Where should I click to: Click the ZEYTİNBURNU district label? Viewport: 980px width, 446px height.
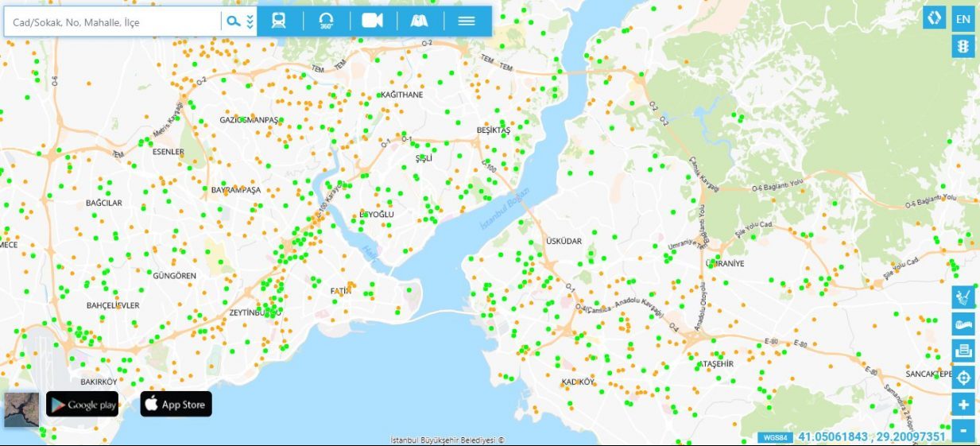click(x=255, y=313)
